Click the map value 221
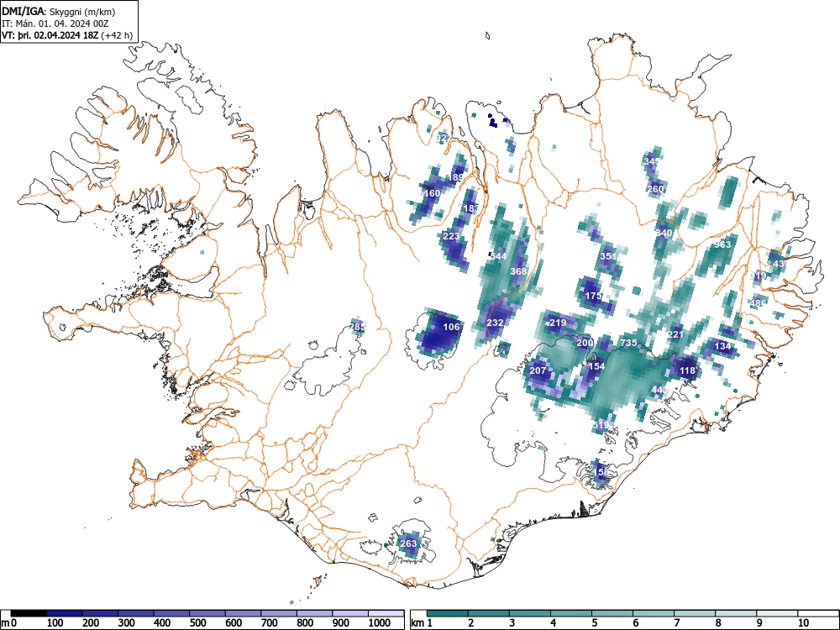840x630 pixels. coord(675,334)
